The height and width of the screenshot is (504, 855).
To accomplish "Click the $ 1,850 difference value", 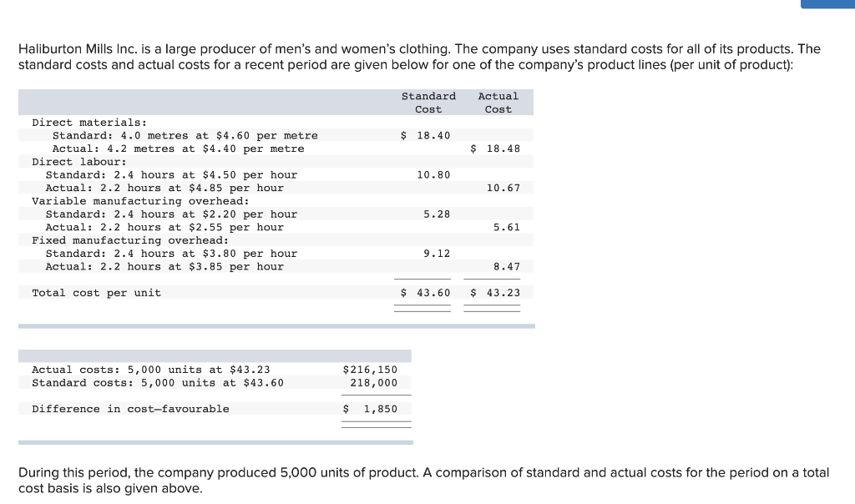I will [x=370, y=409].
